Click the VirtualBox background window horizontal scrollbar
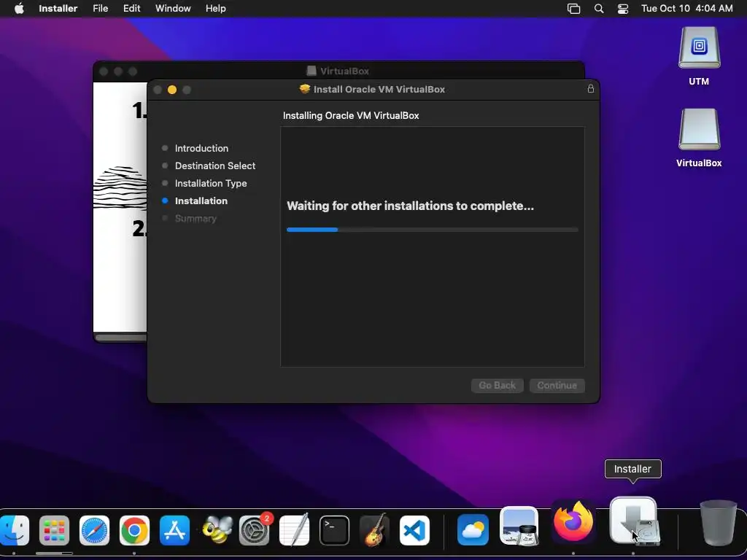The height and width of the screenshot is (560, 747). 121,338
